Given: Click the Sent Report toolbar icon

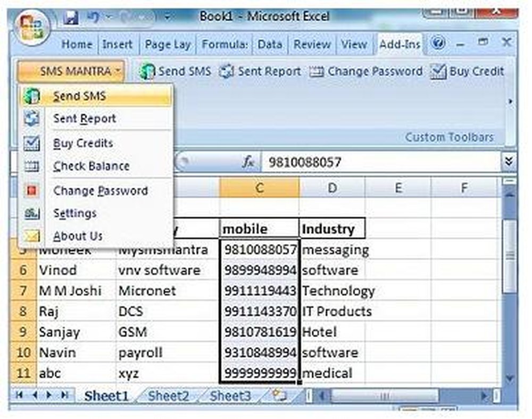Looking at the screenshot, I should coord(226,71).
